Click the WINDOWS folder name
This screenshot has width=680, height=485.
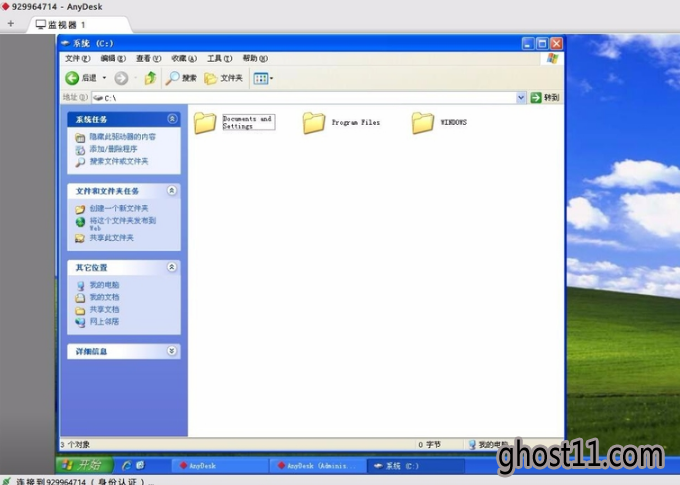[x=454, y=122]
